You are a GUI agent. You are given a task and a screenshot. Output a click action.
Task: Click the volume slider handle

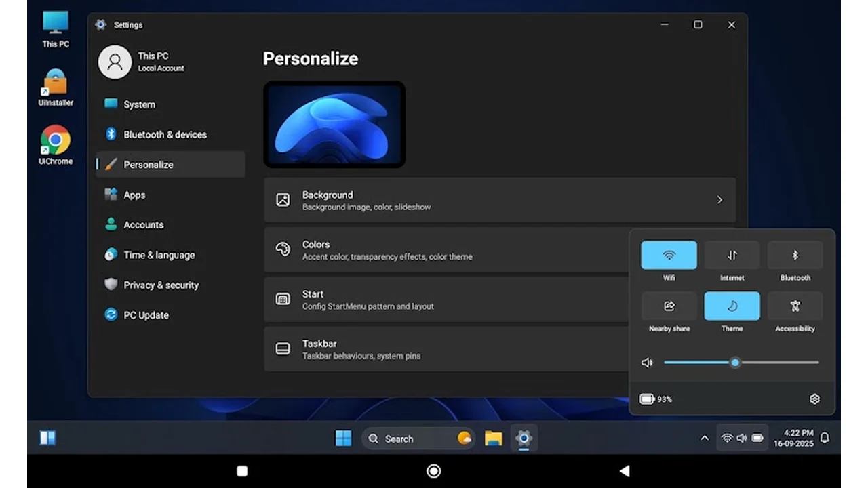pos(735,363)
